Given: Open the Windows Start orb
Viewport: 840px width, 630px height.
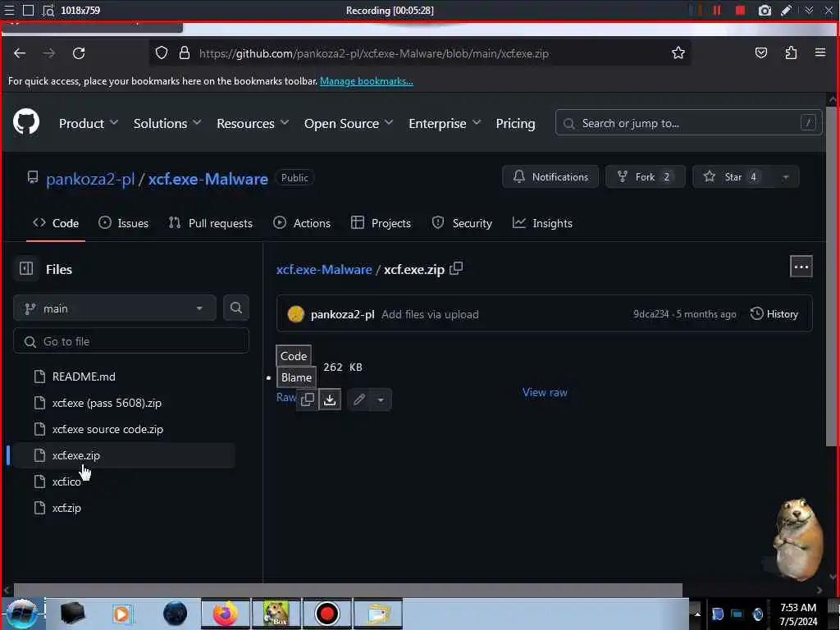Looking at the screenshot, I should (x=22, y=614).
